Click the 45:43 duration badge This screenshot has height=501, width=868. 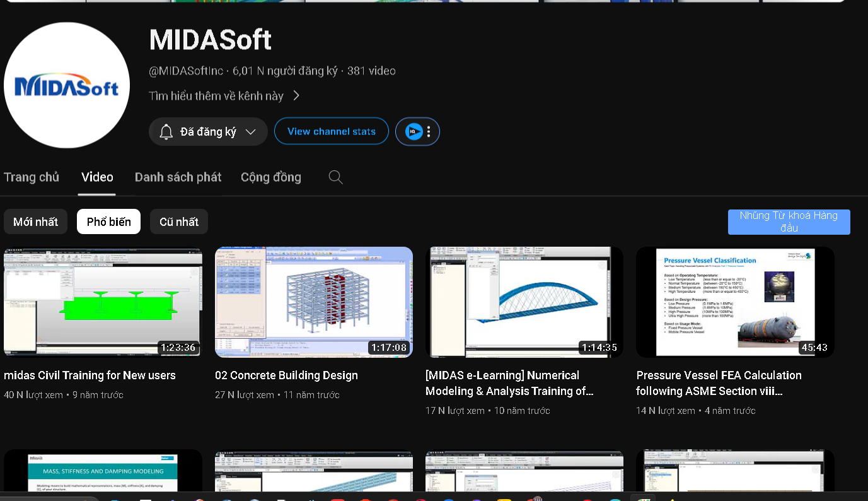(814, 348)
